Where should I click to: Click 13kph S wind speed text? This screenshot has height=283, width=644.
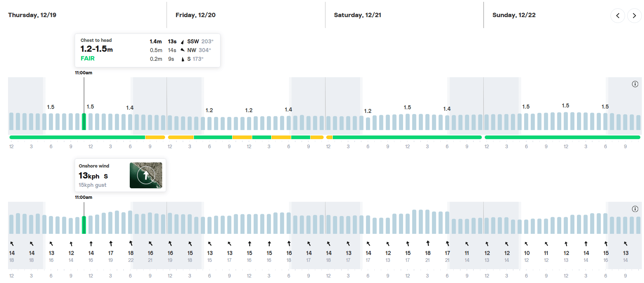point(93,176)
